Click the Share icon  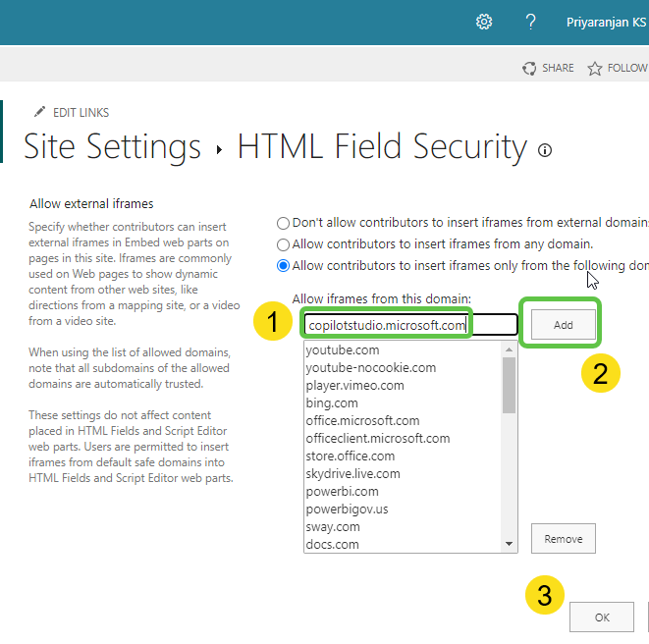click(529, 68)
